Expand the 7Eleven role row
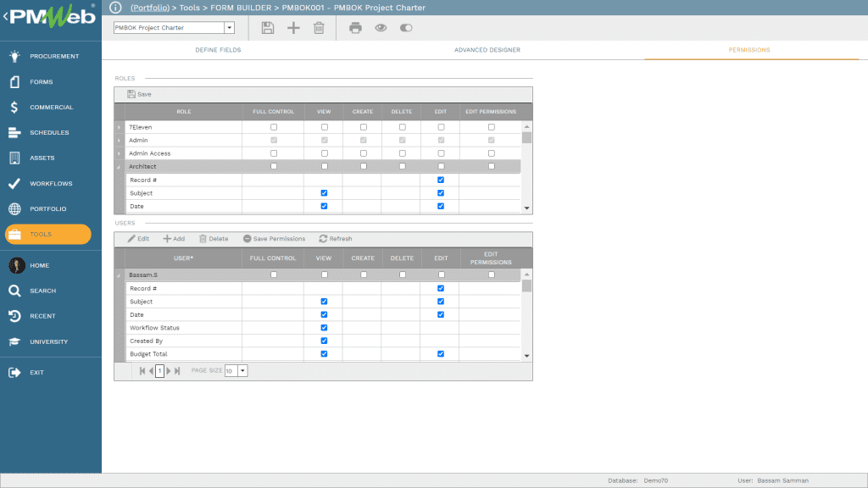 click(x=119, y=127)
